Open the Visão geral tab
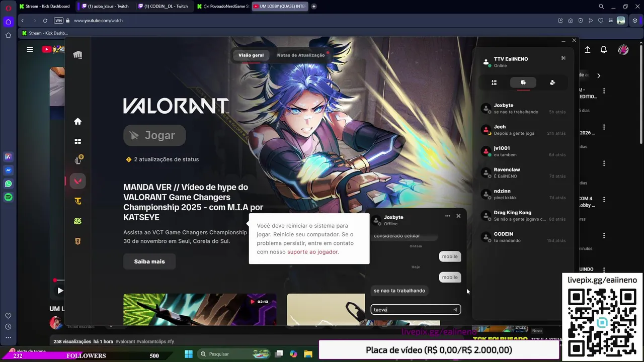This screenshot has width=644, height=362. click(251, 55)
